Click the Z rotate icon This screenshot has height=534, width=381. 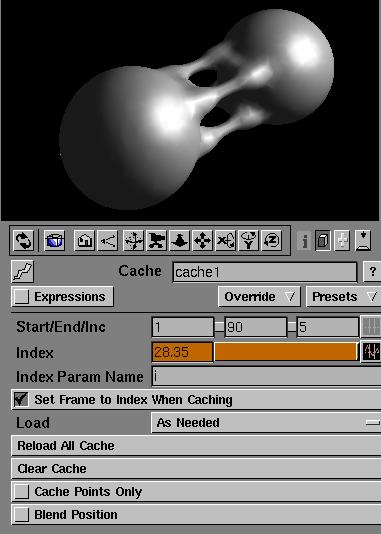(271, 241)
